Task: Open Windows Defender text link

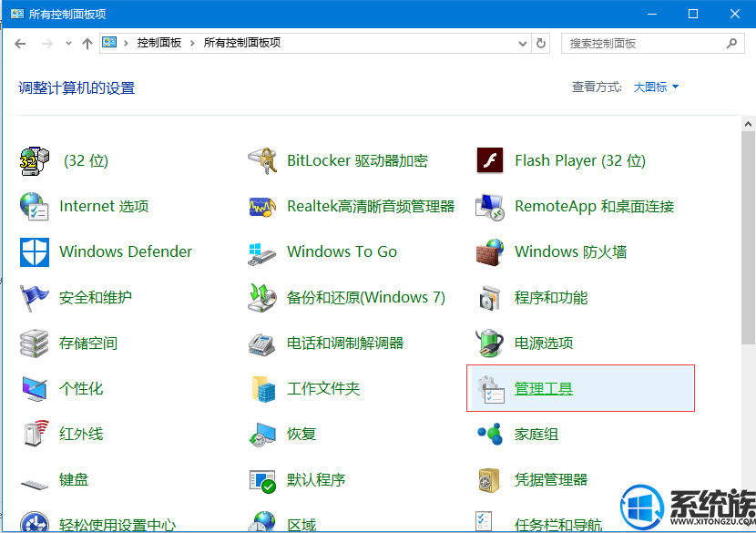Action: (126, 251)
